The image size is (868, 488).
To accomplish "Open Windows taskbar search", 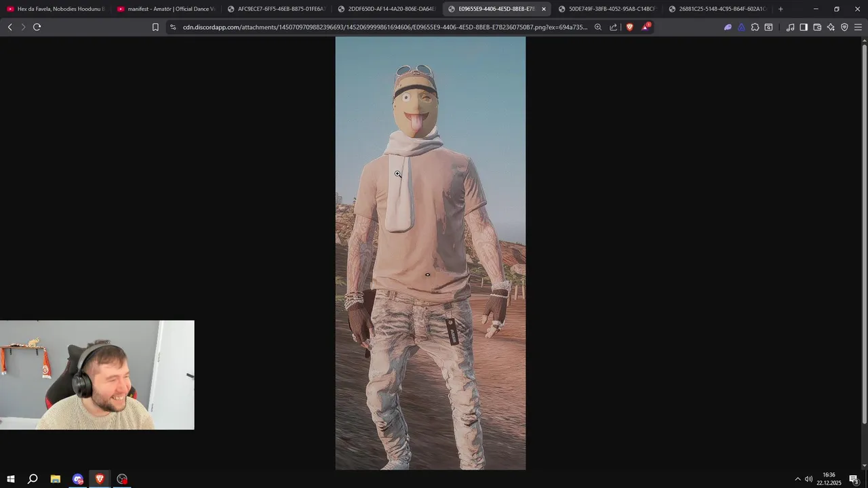I will pos(33,479).
